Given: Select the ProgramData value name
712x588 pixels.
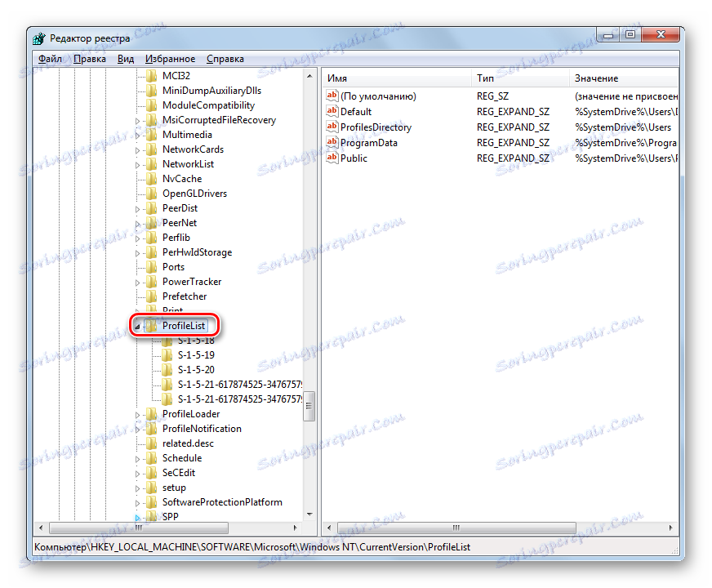Looking at the screenshot, I should coord(369,143).
